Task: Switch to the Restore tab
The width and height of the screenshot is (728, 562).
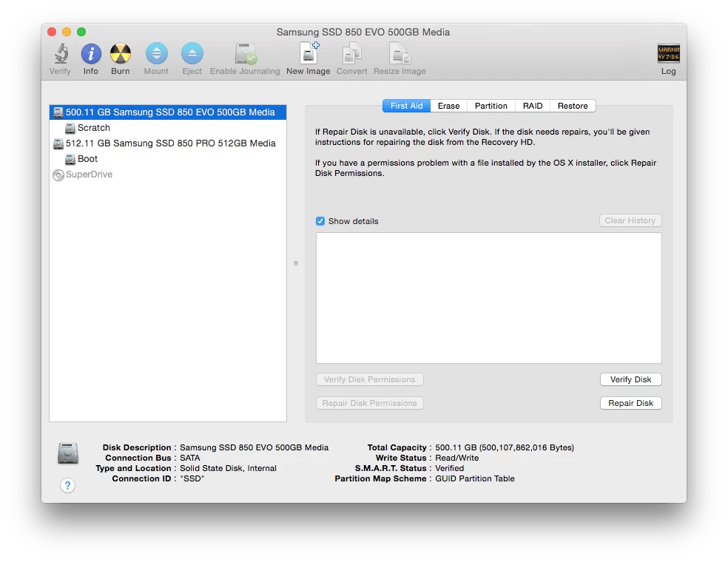Action: [x=573, y=106]
